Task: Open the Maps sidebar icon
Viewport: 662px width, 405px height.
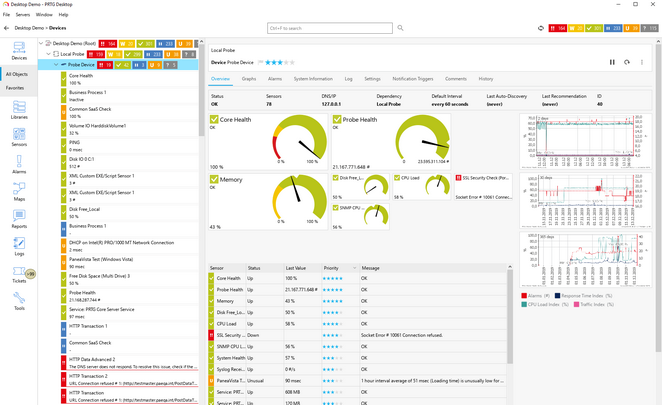Action: [x=19, y=191]
